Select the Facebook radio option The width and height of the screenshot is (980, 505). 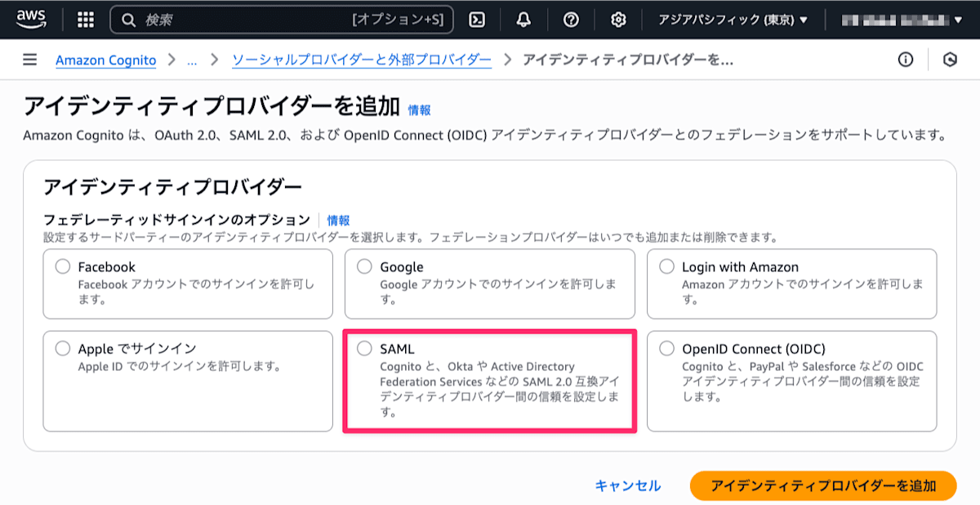63,266
